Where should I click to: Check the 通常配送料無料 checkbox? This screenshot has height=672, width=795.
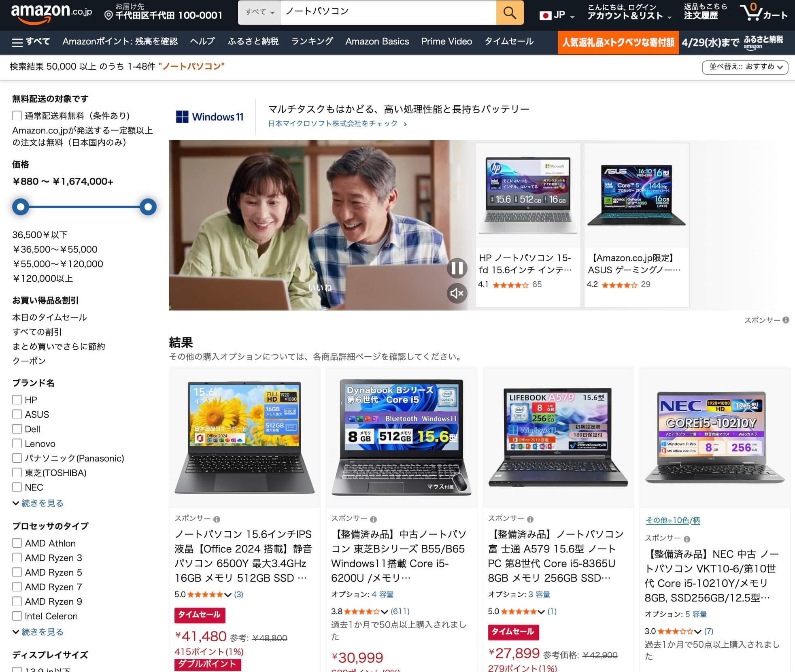click(17, 116)
